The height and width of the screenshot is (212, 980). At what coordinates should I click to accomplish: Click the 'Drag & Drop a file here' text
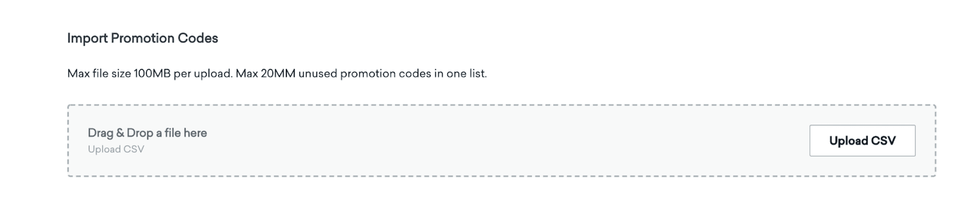(147, 133)
